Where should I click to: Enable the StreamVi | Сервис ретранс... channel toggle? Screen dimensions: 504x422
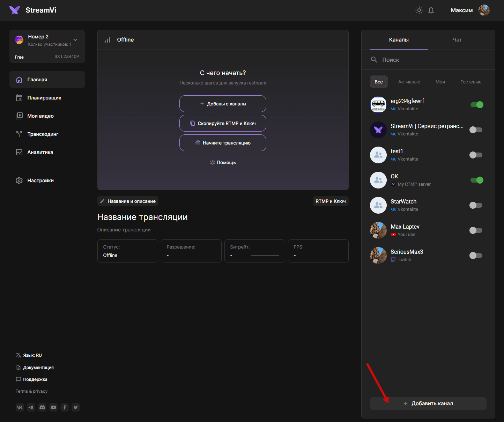point(476,130)
